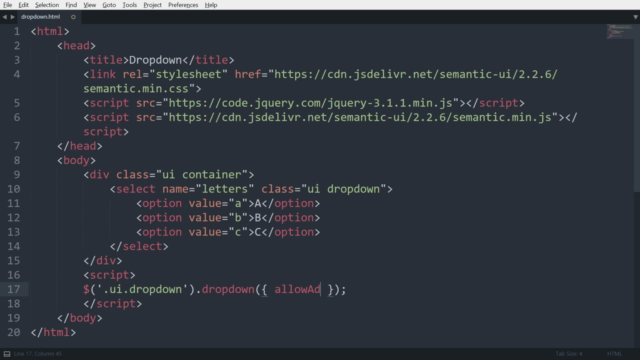Click the option value="a" line

click(228, 203)
